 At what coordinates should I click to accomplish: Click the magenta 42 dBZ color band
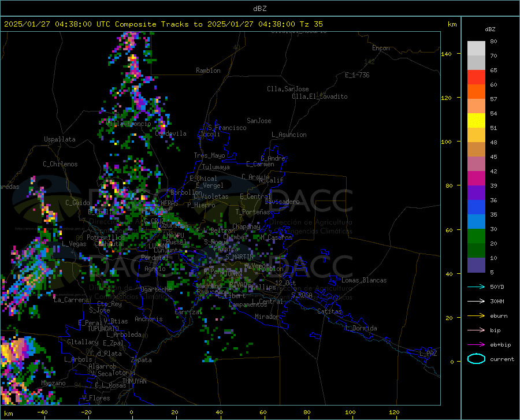click(476, 179)
